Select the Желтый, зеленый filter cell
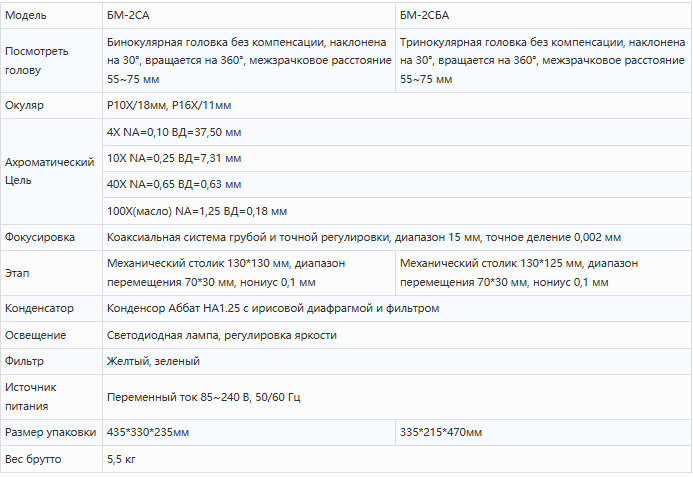The height and width of the screenshot is (477, 693). point(153,361)
